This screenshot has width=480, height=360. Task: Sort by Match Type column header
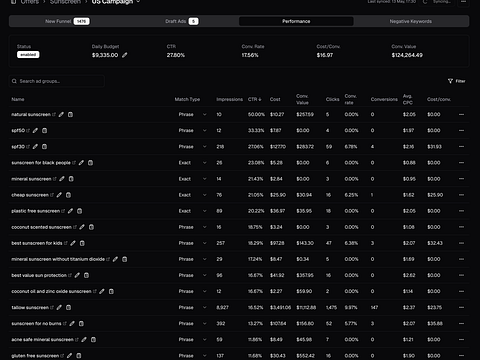[x=187, y=99]
